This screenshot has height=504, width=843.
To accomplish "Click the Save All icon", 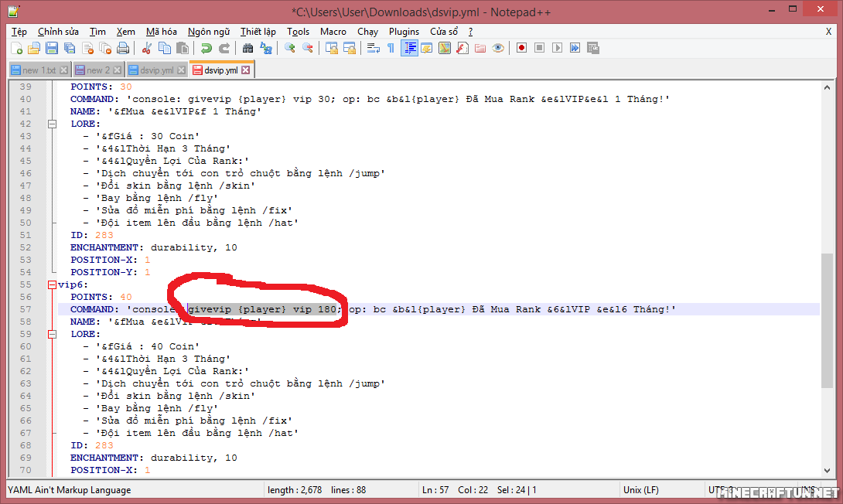I will pos(70,49).
